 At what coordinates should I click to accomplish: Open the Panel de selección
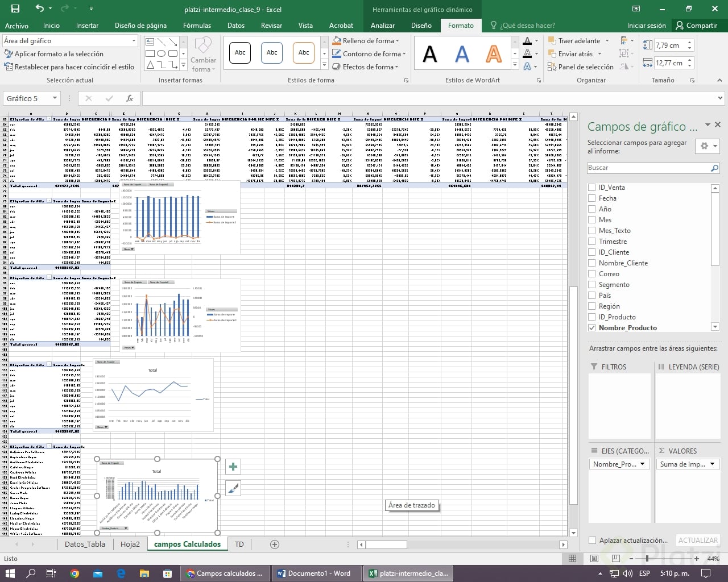pyautogui.click(x=581, y=67)
